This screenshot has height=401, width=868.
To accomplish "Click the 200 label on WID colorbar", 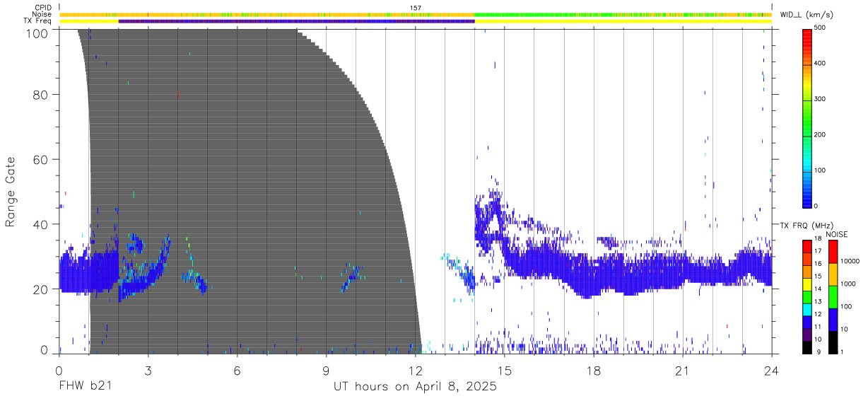I will (821, 134).
